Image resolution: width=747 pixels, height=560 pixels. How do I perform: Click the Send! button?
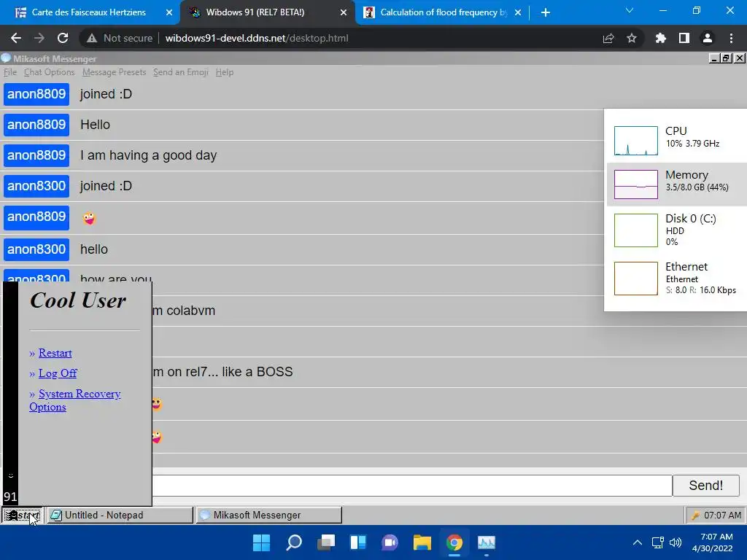tap(705, 485)
